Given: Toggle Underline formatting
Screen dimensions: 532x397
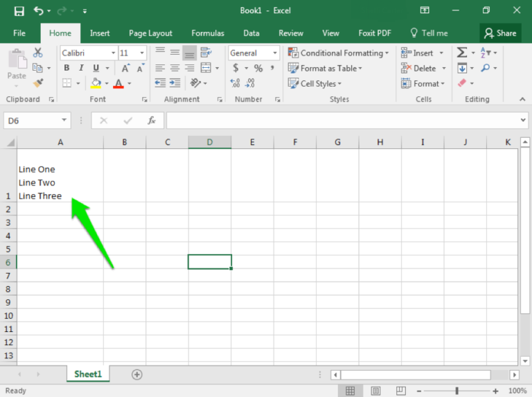Looking at the screenshot, I should (x=96, y=68).
